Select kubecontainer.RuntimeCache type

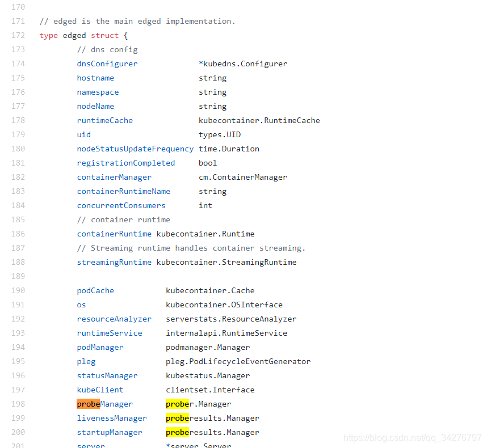(x=259, y=120)
